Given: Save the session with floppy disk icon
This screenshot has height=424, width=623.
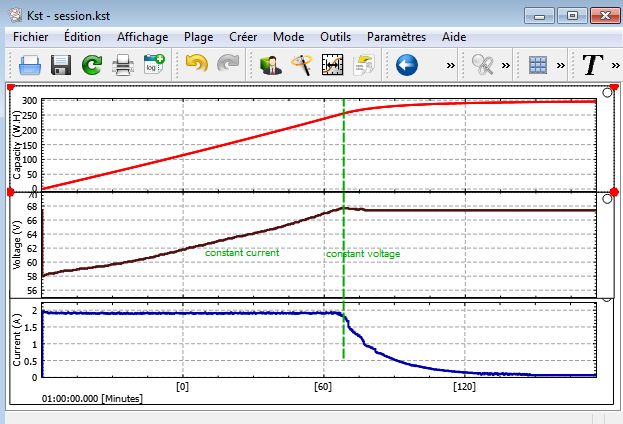Looking at the screenshot, I should pyautogui.click(x=60, y=66).
